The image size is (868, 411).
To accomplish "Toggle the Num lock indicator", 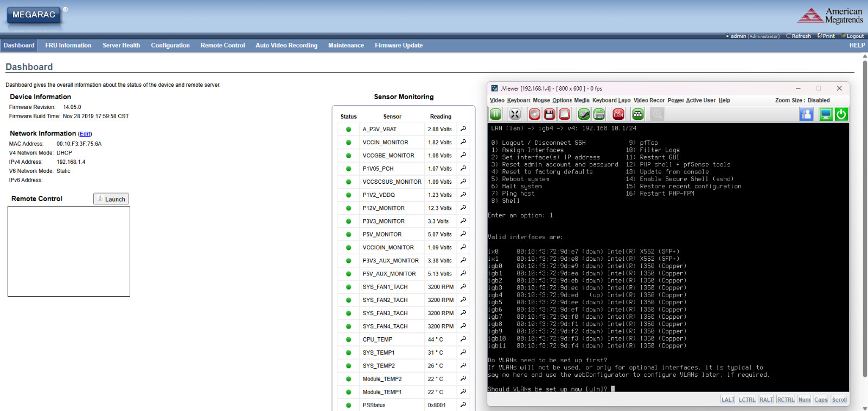I will pyautogui.click(x=804, y=400).
